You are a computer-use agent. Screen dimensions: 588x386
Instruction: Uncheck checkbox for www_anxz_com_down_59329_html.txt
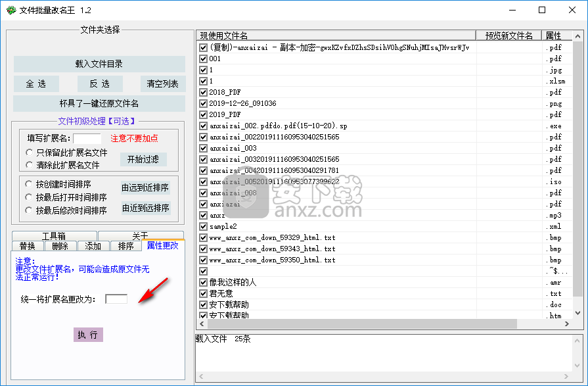tap(203, 237)
